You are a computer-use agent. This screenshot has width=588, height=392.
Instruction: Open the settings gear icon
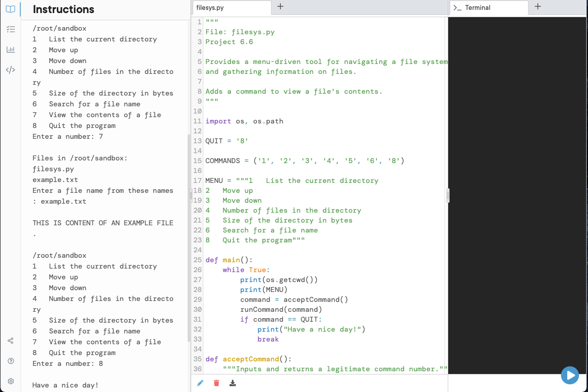click(x=10, y=382)
